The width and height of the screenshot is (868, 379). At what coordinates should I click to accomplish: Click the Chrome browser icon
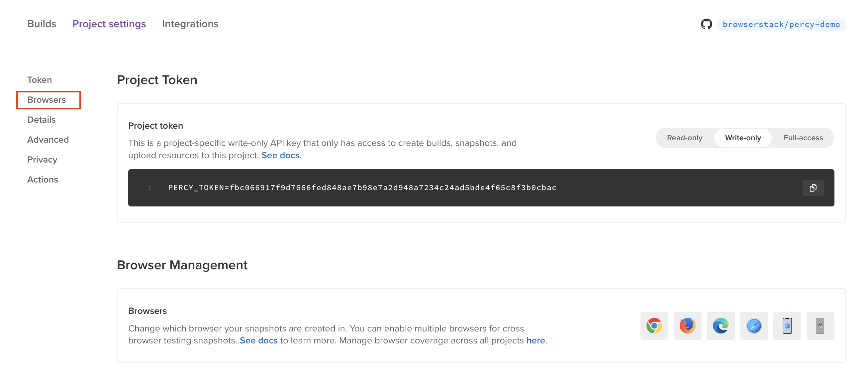coord(654,326)
